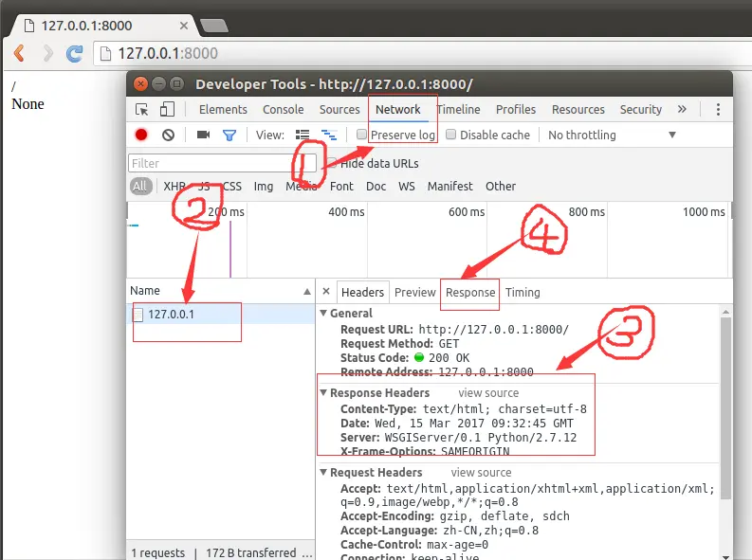Image resolution: width=752 pixels, height=560 pixels.
Task: Open the Sources tab
Action: [339, 110]
